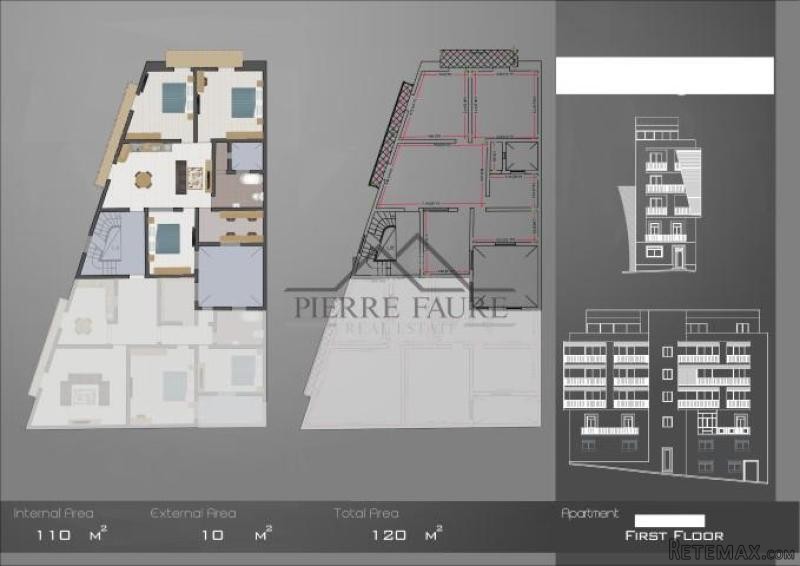Image resolution: width=800 pixels, height=566 pixels.
Task: Open the wide front elevation drawing
Action: [x=665, y=397]
